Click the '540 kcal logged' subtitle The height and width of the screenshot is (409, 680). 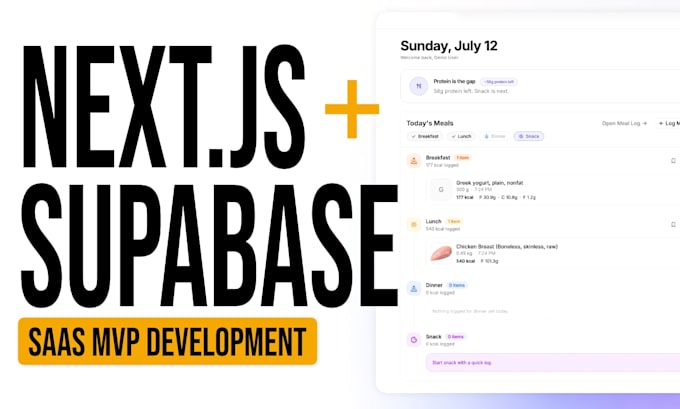(x=442, y=229)
